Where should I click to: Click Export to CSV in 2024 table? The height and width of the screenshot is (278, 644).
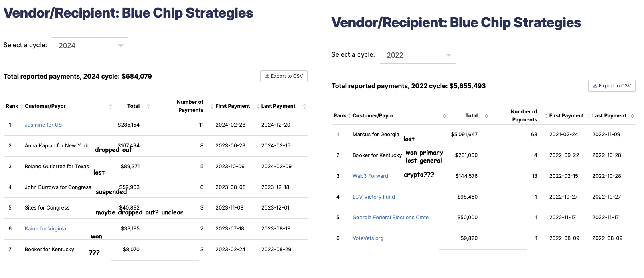[x=284, y=76]
